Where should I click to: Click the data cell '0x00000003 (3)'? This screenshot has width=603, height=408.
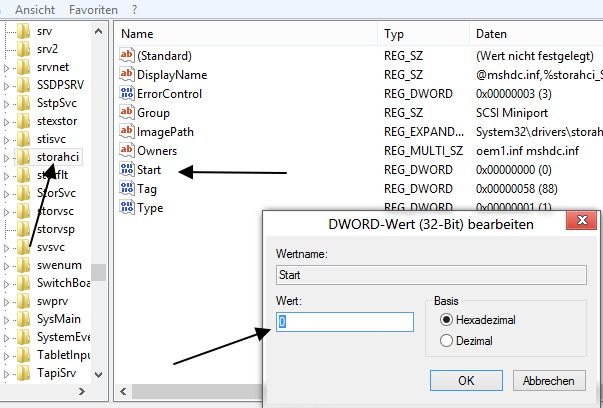[513, 94]
